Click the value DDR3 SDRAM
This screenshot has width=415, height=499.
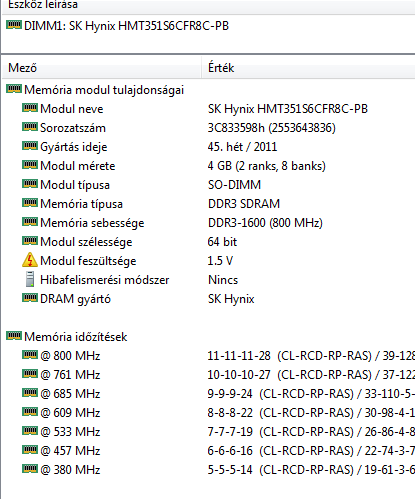pyautogui.click(x=244, y=204)
